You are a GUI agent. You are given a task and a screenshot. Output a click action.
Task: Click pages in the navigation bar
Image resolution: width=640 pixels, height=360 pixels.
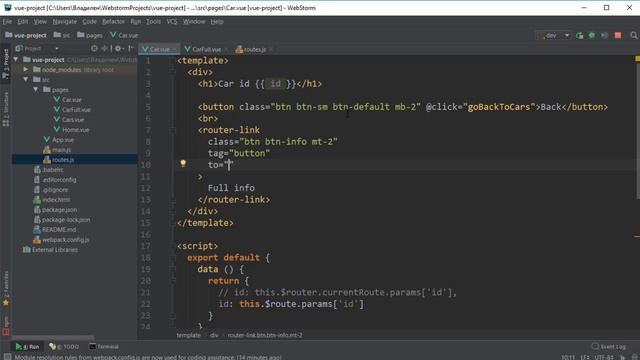click(x=90, y=36)
